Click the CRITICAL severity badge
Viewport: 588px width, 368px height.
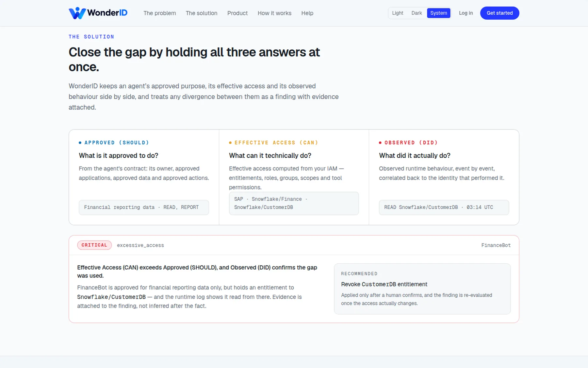click(x=94, y=245)
